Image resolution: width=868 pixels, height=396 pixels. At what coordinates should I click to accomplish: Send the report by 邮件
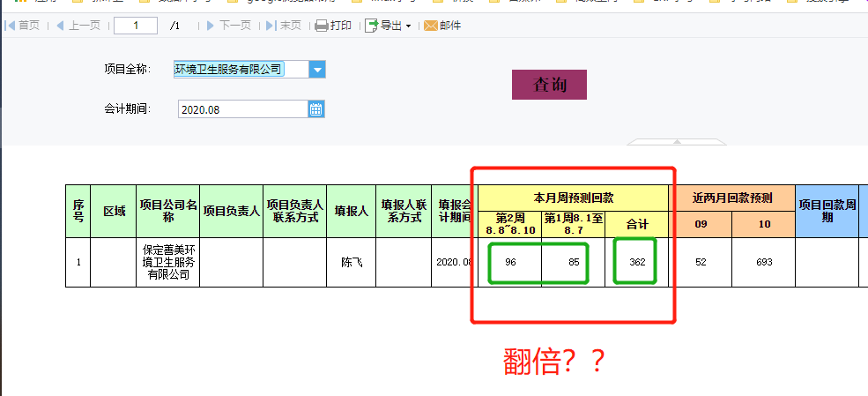(442, 26)
